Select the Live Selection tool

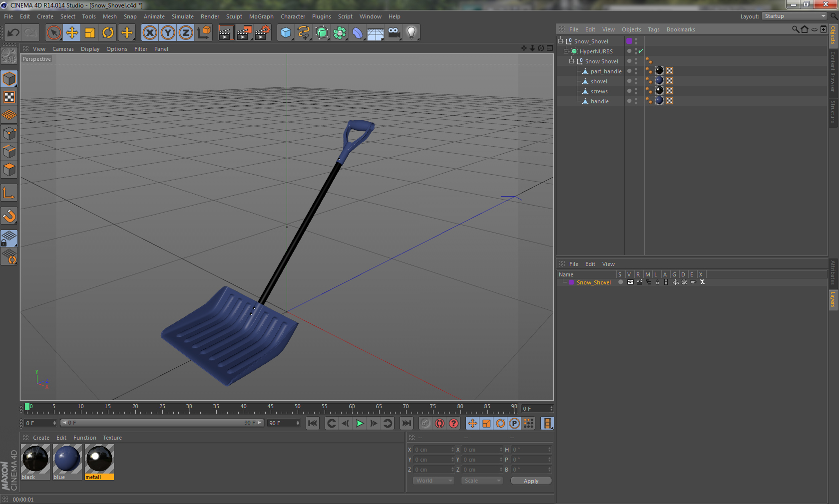(x=53, y=33)
